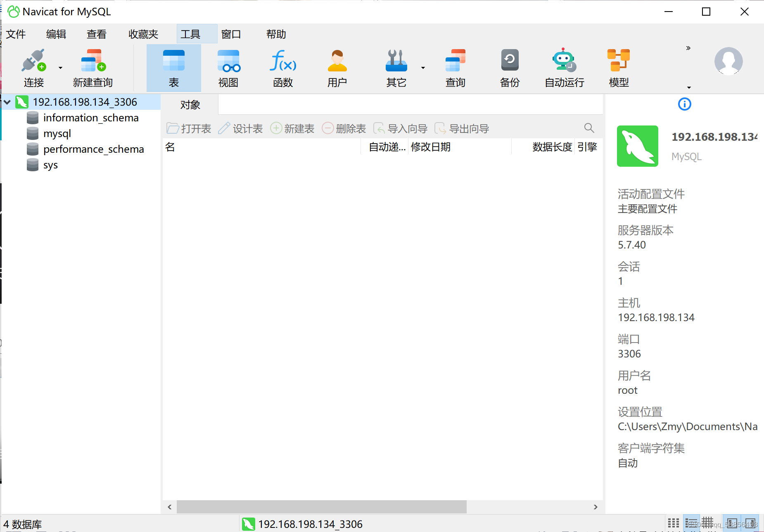Expand hidden toolbar items via » chevron
The width and height of the screenshot is (764, 532).
[688, 48]
